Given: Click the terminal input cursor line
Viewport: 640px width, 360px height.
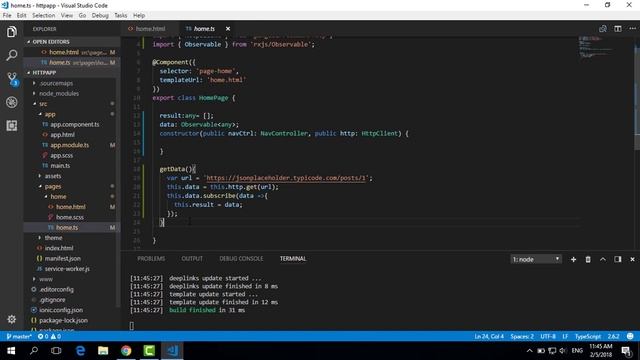Looking at the screenshot, I should pyautogui.click(x=132, y=326).
